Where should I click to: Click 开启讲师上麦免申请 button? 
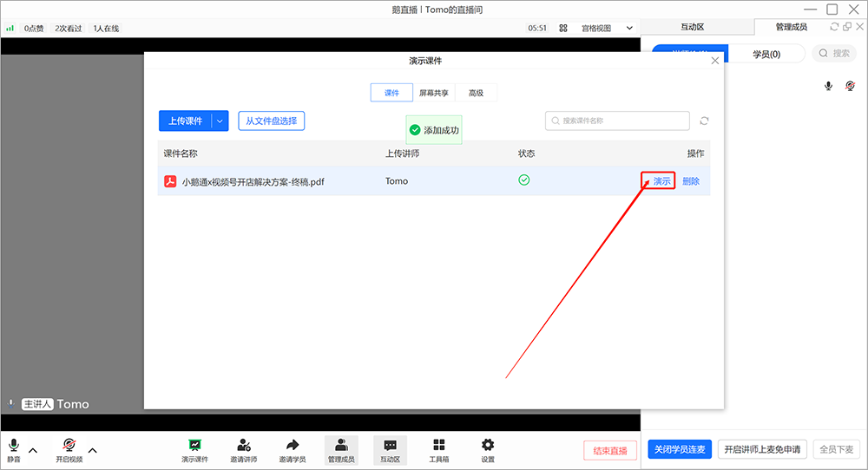pyautogui.click(x=762, y=449)
